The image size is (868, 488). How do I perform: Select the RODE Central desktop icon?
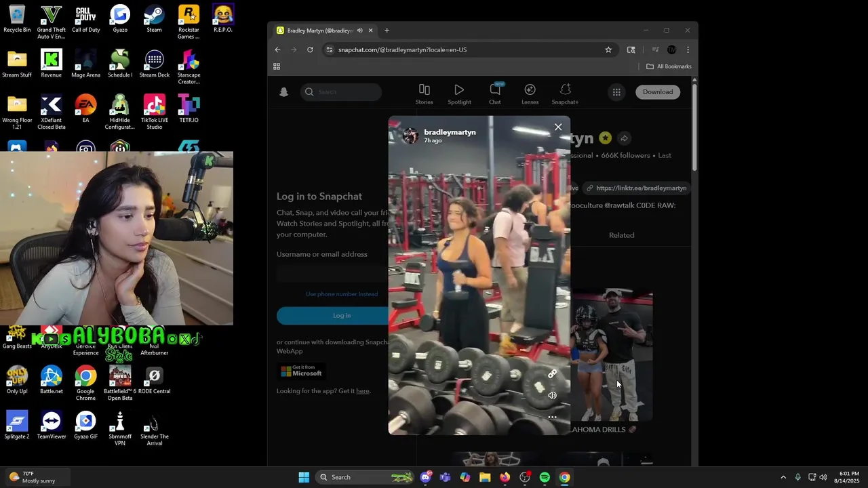(x=154, y=380)
